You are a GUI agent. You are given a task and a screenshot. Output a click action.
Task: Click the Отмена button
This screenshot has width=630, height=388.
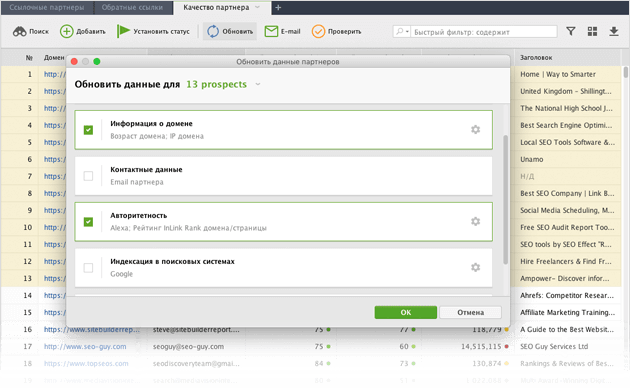point(470,312)
